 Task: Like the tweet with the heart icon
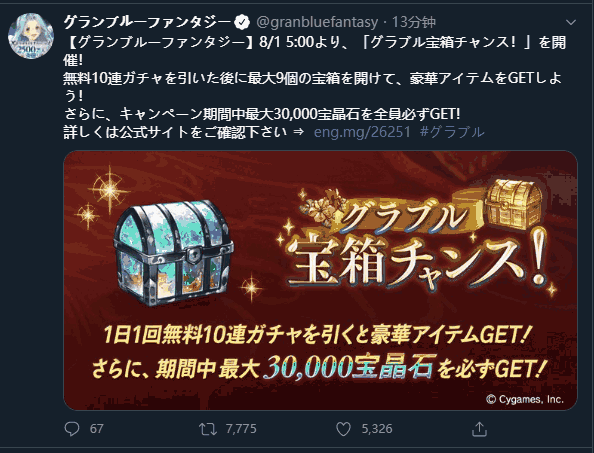343,429
